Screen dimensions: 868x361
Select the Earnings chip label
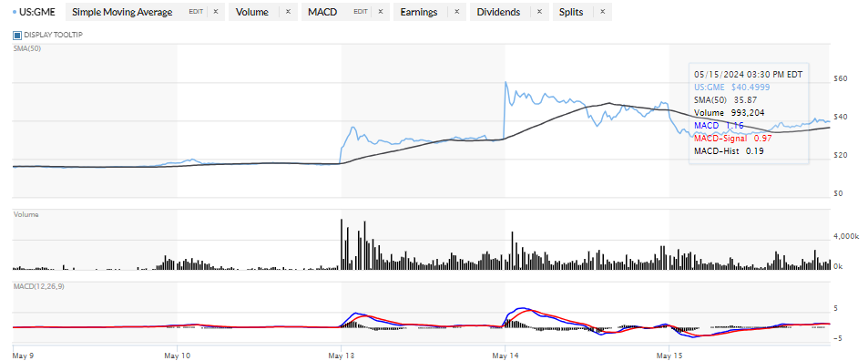(417, 12)
